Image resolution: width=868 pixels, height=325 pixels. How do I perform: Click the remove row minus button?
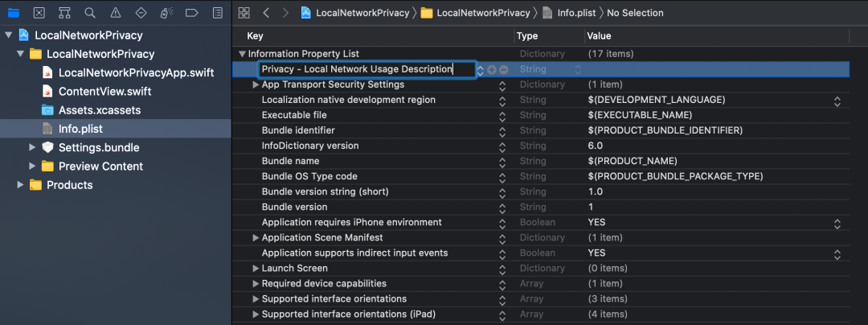(503, 70)
